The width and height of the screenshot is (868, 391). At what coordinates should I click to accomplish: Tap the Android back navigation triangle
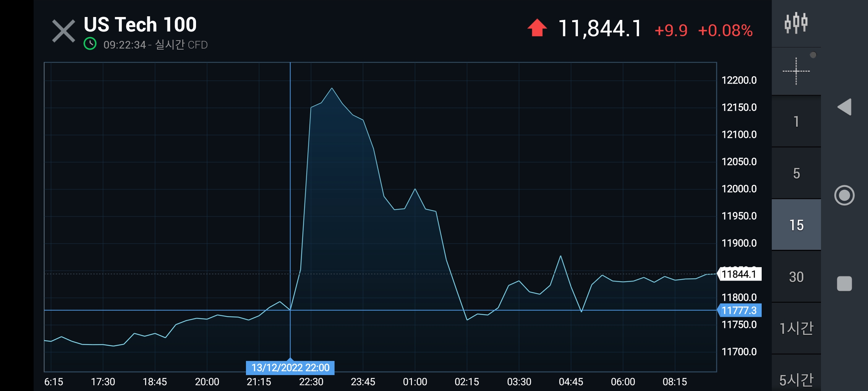(x=844, y=107)
